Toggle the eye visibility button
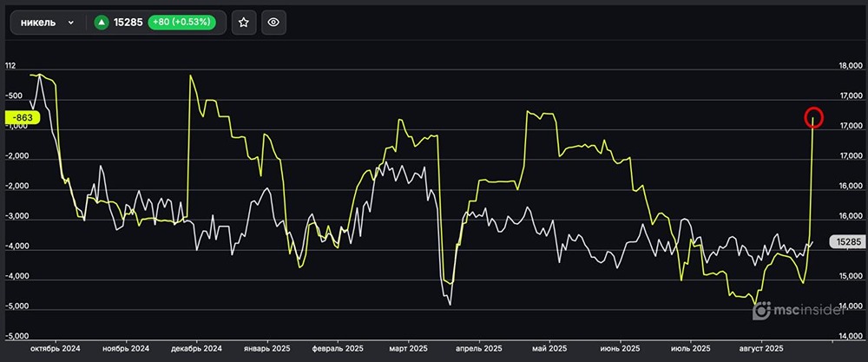 pos(273,23)
